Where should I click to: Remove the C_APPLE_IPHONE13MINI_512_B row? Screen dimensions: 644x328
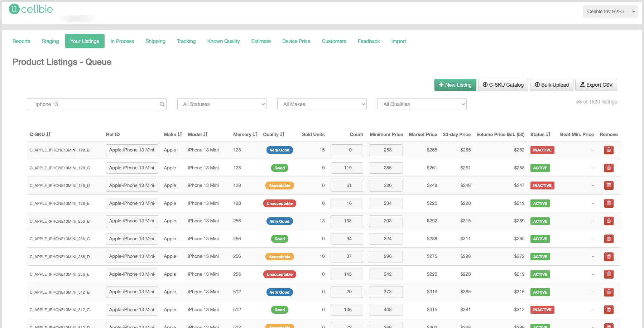point(609,292)
